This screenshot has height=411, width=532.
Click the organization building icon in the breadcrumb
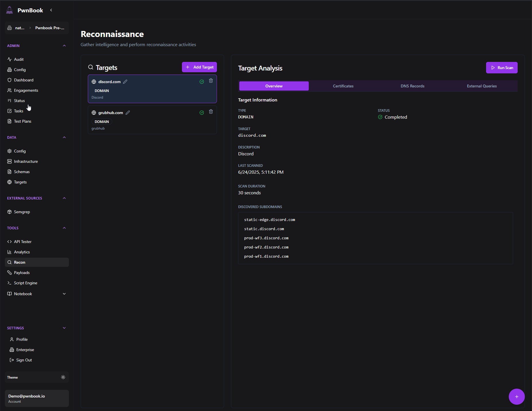click(9, 28)
